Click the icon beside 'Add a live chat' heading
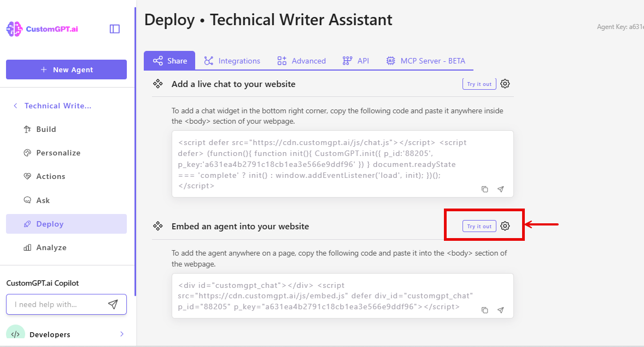644x347 pixels. pyautogui.click(x=157, y=84)
